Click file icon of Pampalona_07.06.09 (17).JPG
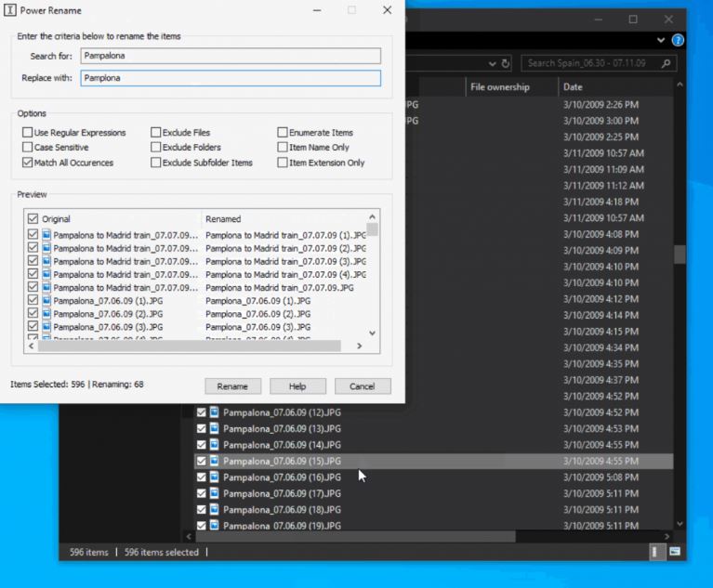 click(x=214, y=493)
